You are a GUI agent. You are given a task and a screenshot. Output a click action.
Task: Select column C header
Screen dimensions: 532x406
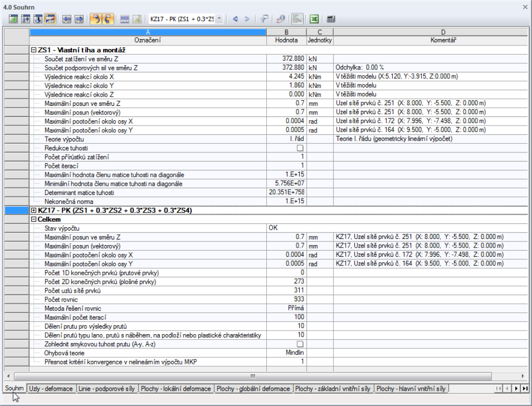coord(319,32)
